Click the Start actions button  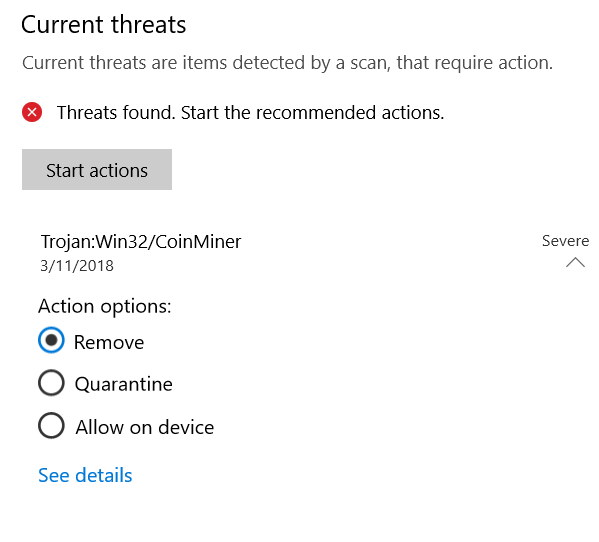(97, 170)
